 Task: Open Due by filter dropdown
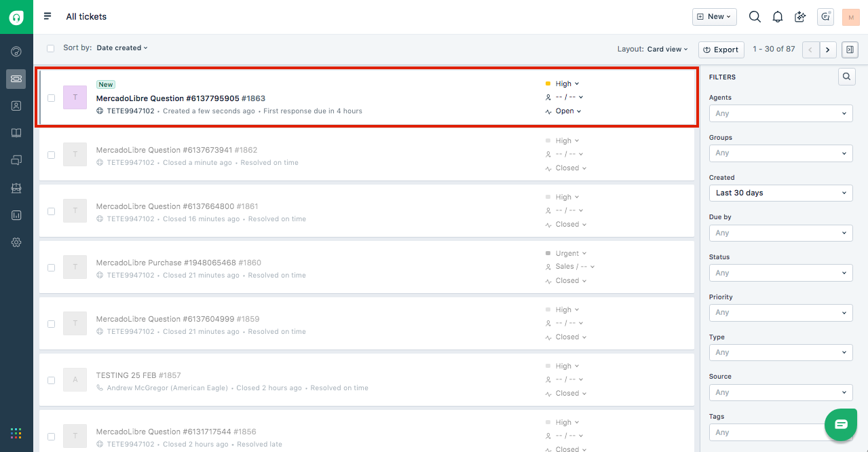point(780,233)
